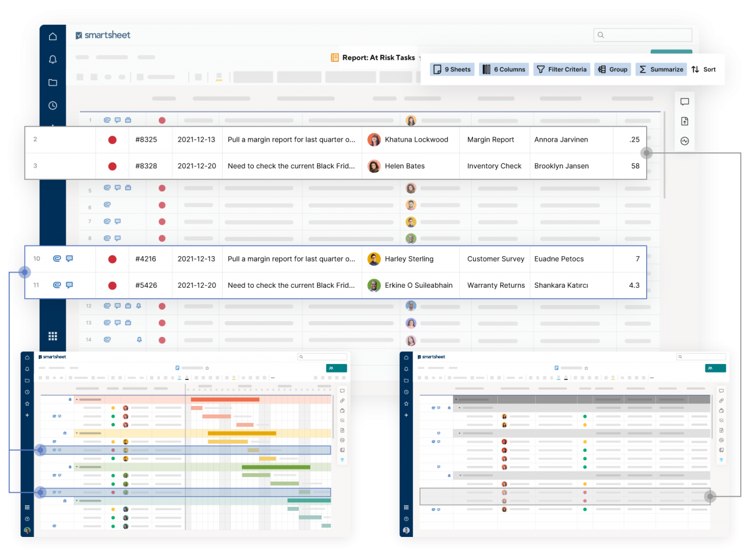Image resolution: width=750 pixels, height=560 pixels.
Task: Set a reminder with the bell on row 12
Action: coord(138,306)
